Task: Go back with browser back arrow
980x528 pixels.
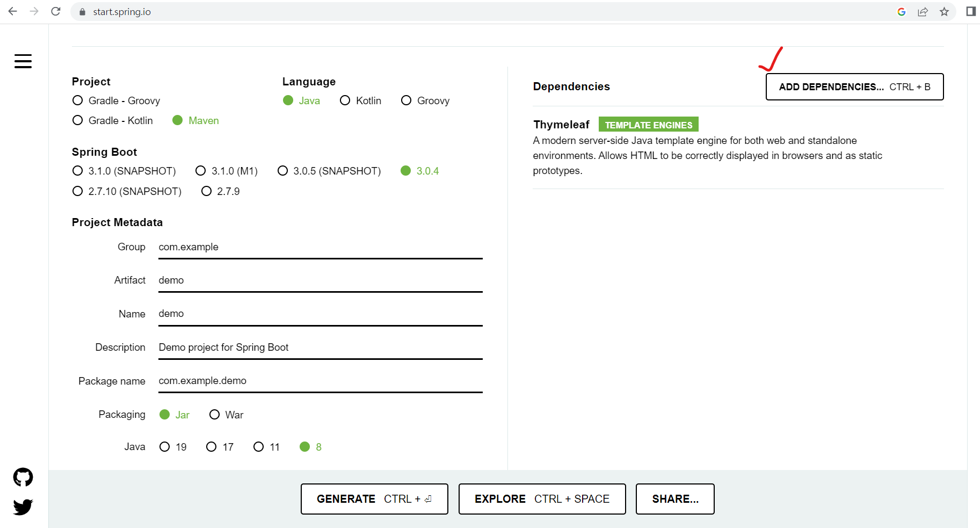Action: (13, 11)
